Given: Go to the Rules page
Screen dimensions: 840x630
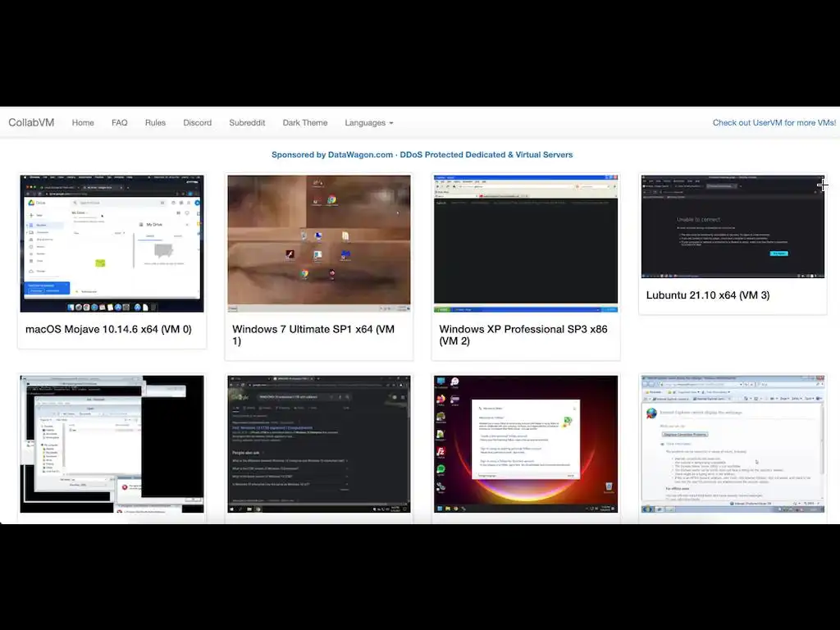Looking at the screenshot, I should [155, 123].
